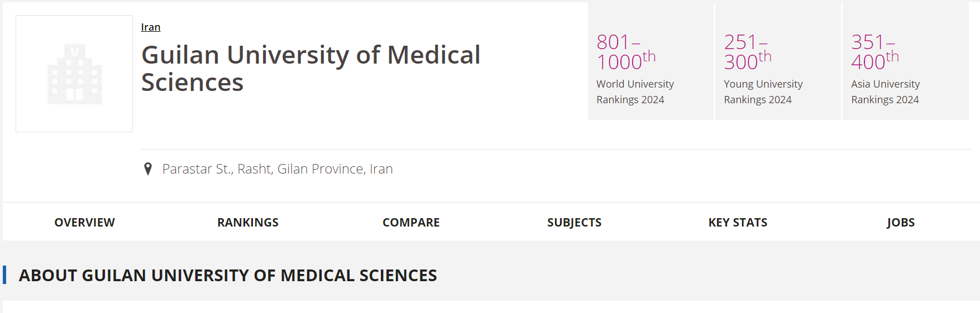Select the Compare tab
The width and height of the screenshot is (980, 313).
tap(411, 222)
